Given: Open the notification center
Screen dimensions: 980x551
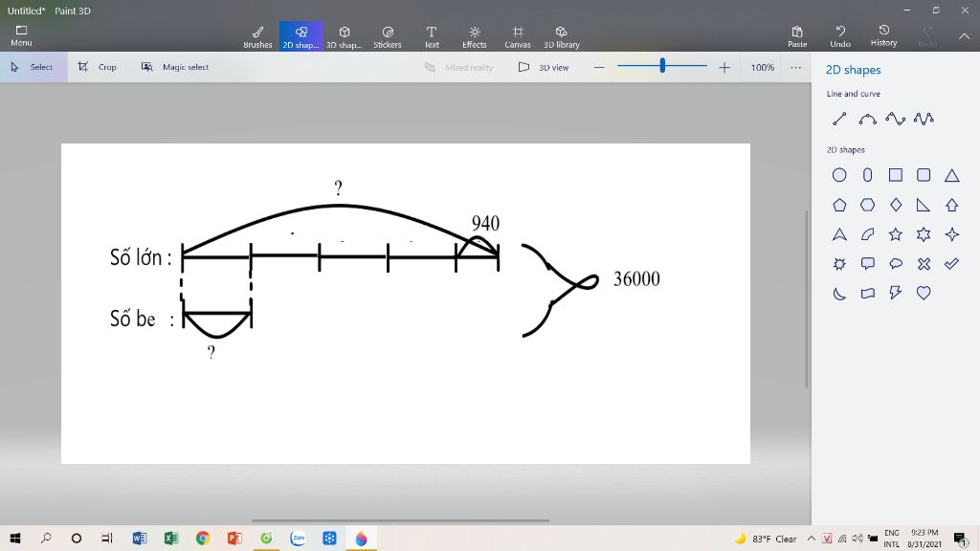Looking at the screenshot, I should click(x=961, y=539).
